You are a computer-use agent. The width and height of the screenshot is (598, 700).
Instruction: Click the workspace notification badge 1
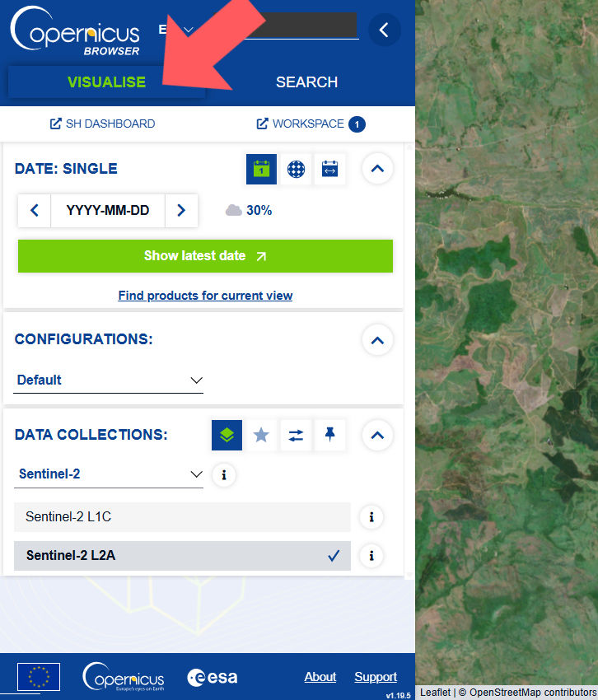coord(357,124)
